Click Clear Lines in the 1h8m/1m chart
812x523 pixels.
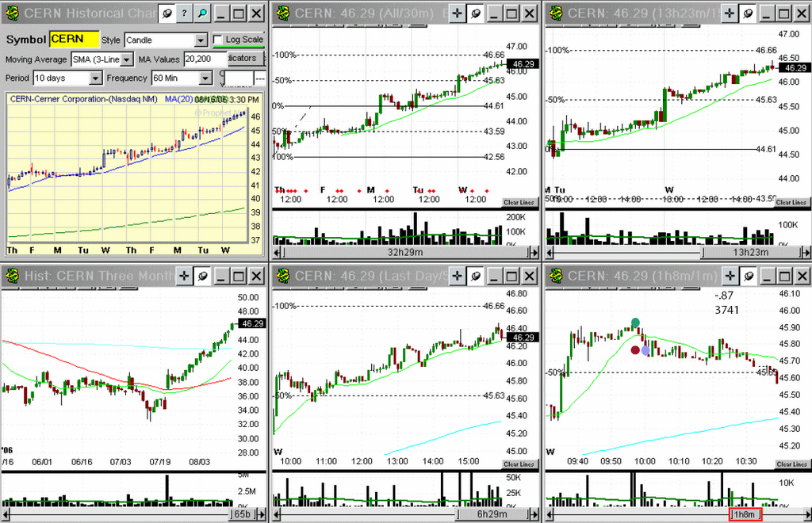click(791, 464)
